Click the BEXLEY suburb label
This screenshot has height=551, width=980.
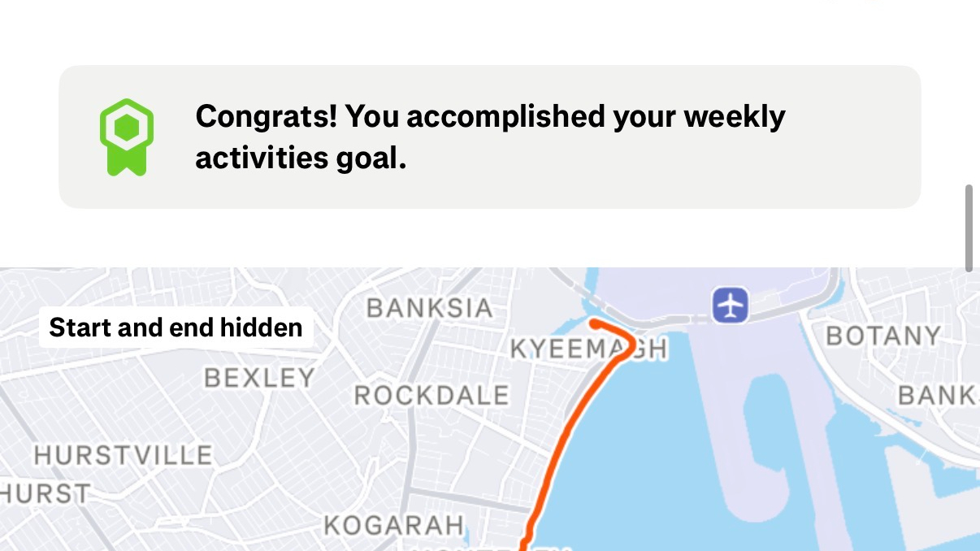point(259,378)
